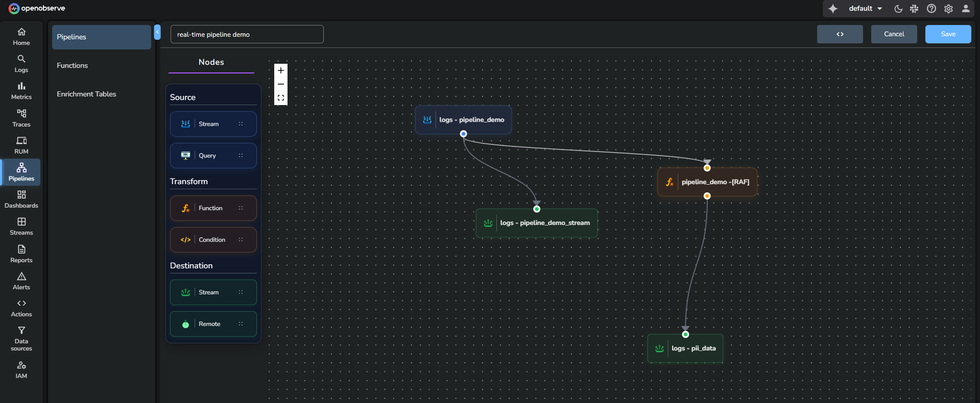Image resolution: width=980 pixels, height=403 pixels.
Task: Click the zoom out minus button on canvas
Action: [281, 84]
